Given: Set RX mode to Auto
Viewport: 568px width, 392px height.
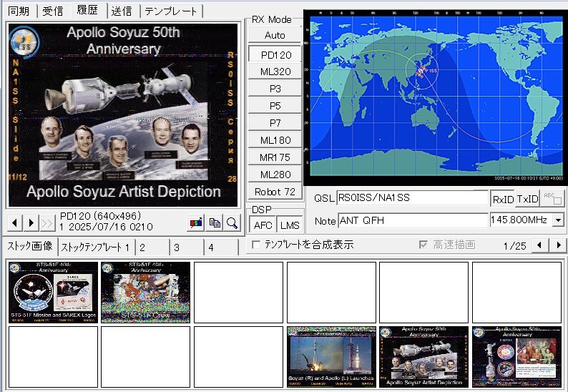Looking at the screenshot, I should point(275,35).
